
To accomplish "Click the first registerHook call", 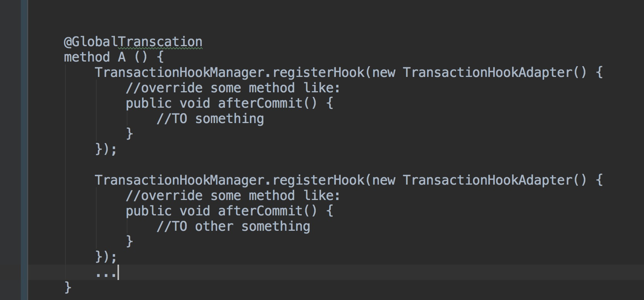I will pos(318,73).
